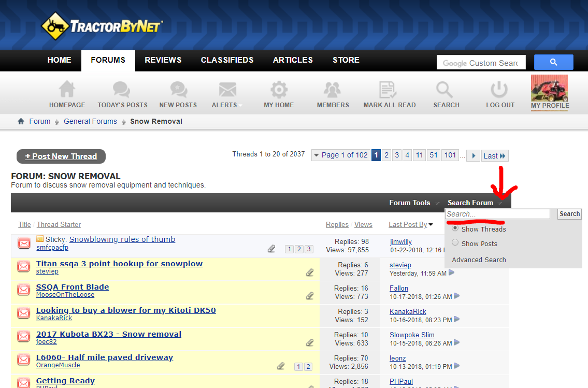Switch to the Classifieds nav tab
588x388 pixels.
pos(227,60)
